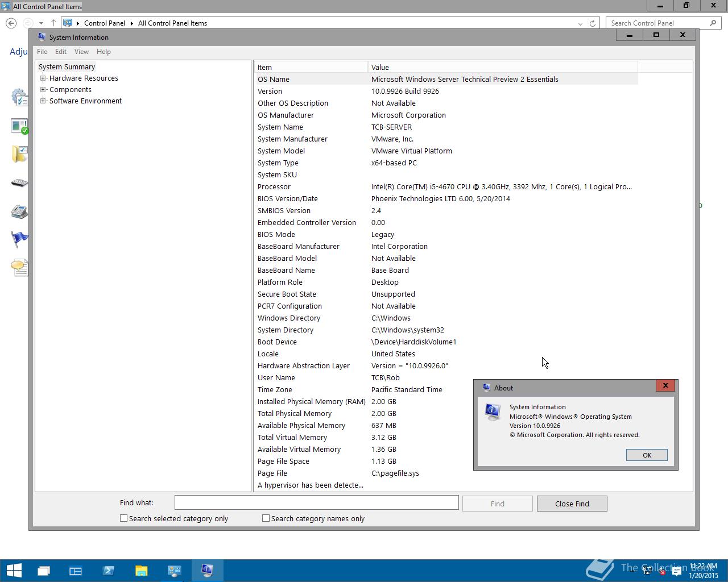Open recent locations dropdown in Control Panel
This screenshot has width=728, height=582.
pos(41,23)
